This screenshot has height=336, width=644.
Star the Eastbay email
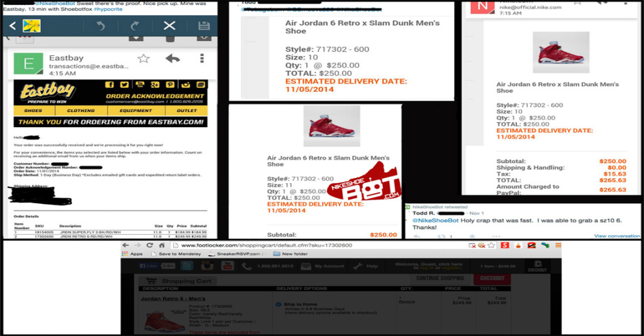pos(143,59)
